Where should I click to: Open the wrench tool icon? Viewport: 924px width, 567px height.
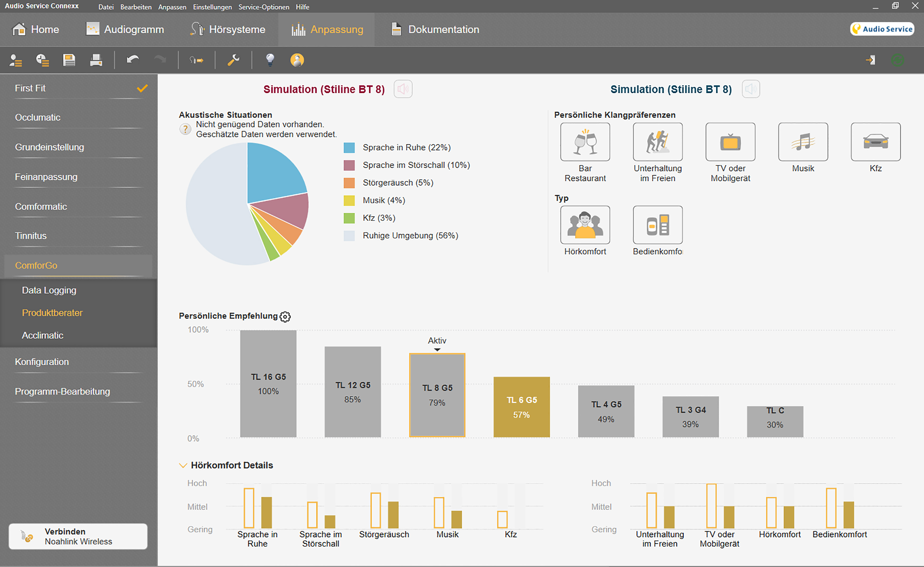tap(233, 60)
